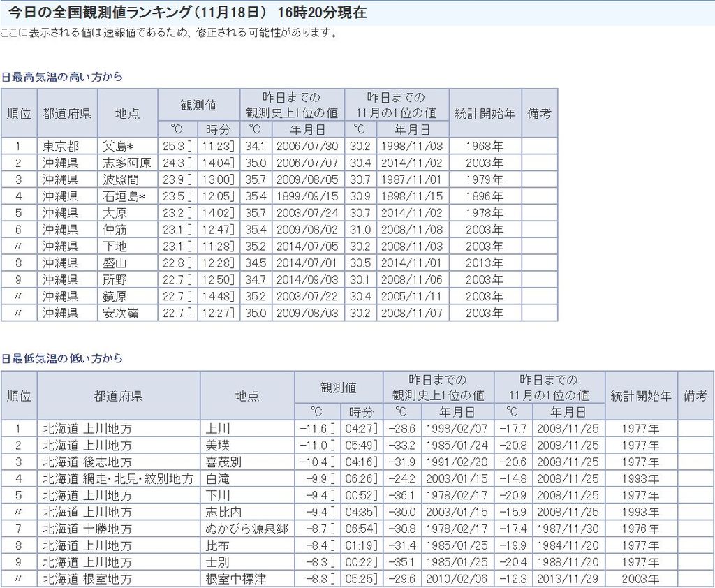
Task: Click the start year 1968年
Action: point(485,146)
